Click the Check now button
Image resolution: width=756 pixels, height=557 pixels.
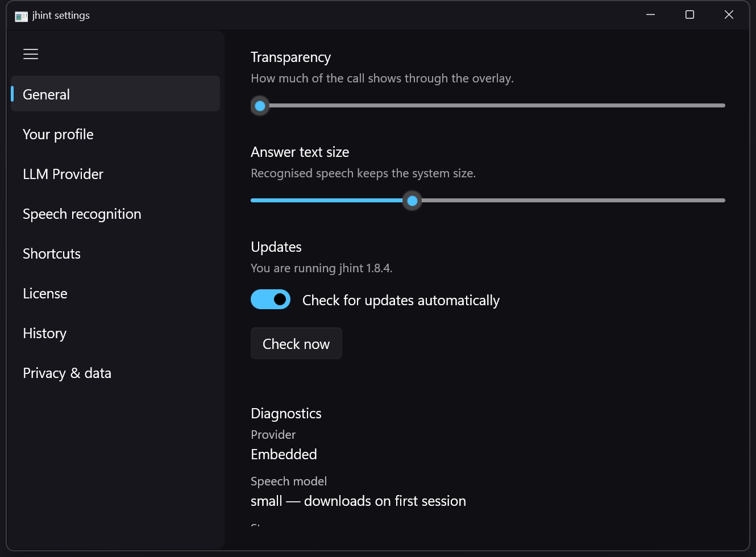coord(296,343)
